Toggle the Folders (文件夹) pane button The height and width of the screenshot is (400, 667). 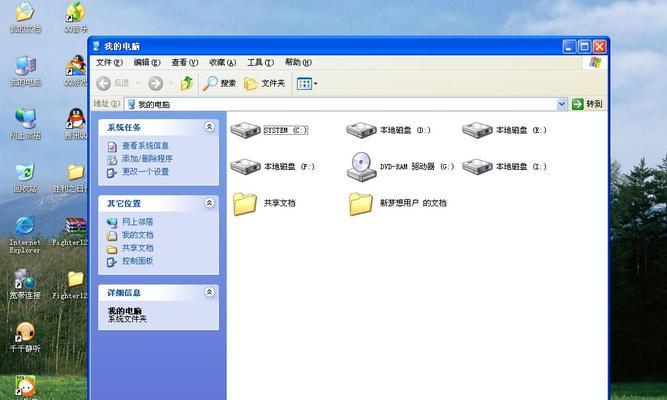point(265,83)
